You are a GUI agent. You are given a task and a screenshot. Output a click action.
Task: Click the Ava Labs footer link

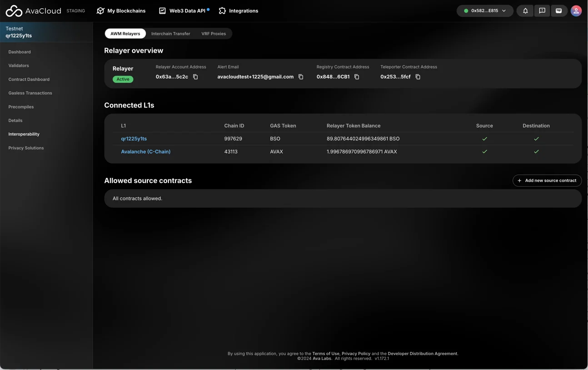tap(322, 359)
